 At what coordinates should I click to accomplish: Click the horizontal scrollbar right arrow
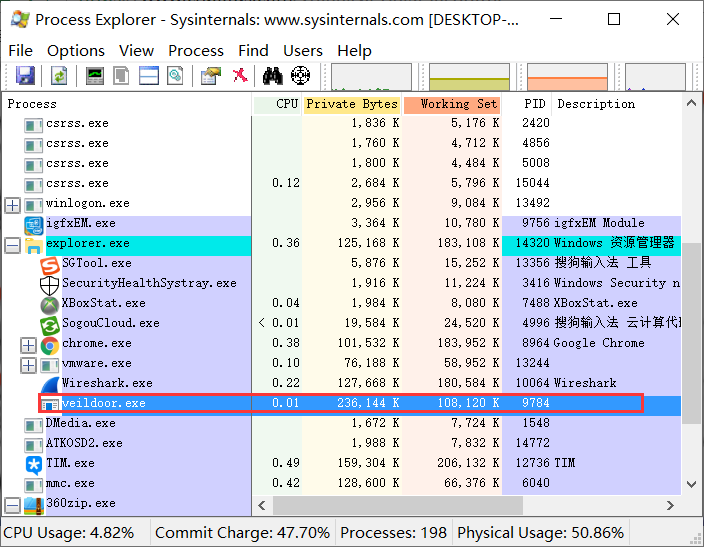[670, 506]
